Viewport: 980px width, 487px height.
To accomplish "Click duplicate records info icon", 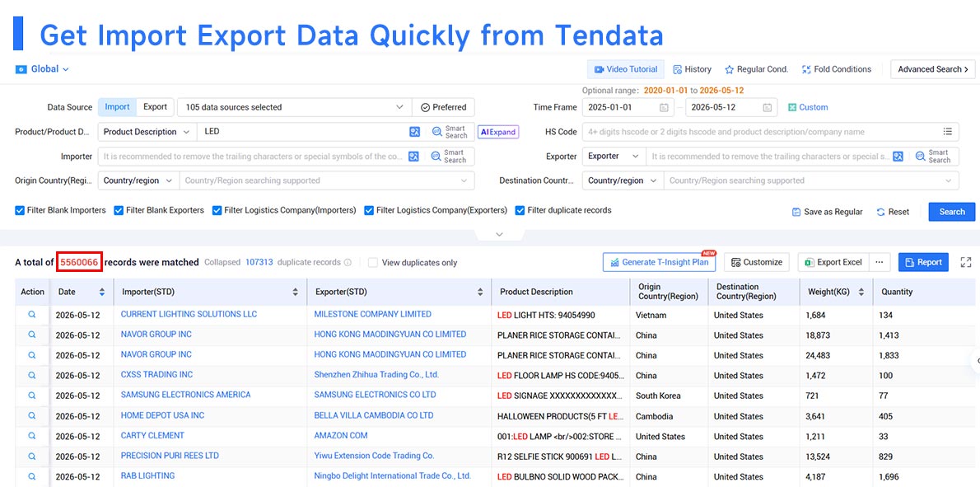I will pyautogui.click(x=348, y=263).
